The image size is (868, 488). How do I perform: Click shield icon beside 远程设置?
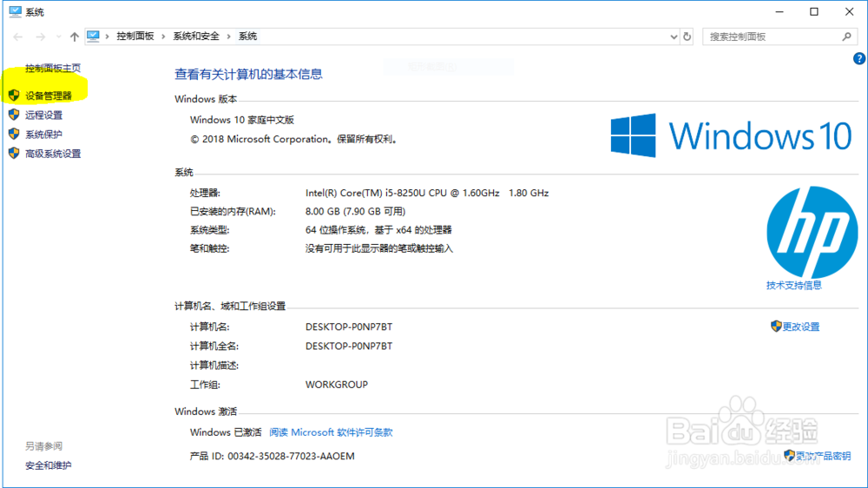tap(14, 115)
